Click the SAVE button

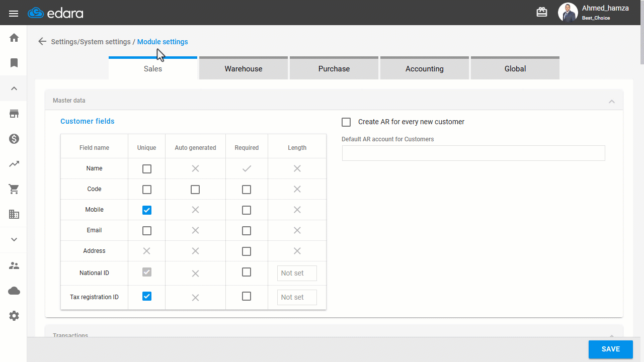click(x=611, y=349)
